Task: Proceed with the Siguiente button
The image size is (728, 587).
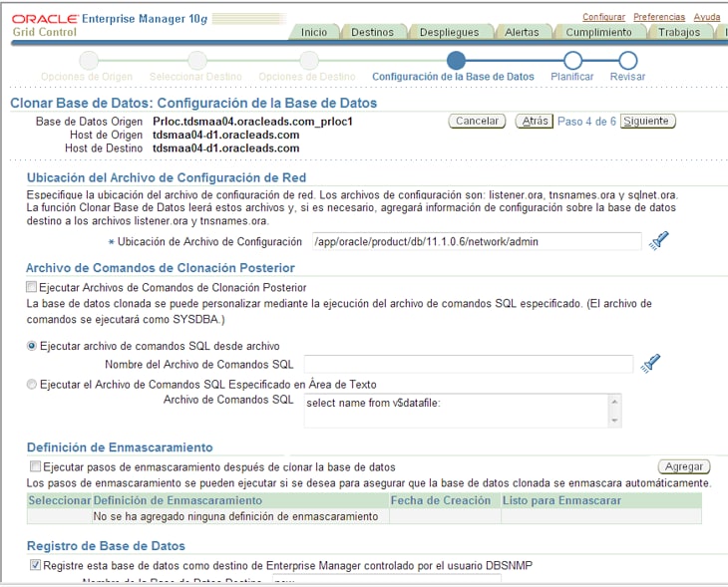Action: pyautogui.click(x=647, y=122)
